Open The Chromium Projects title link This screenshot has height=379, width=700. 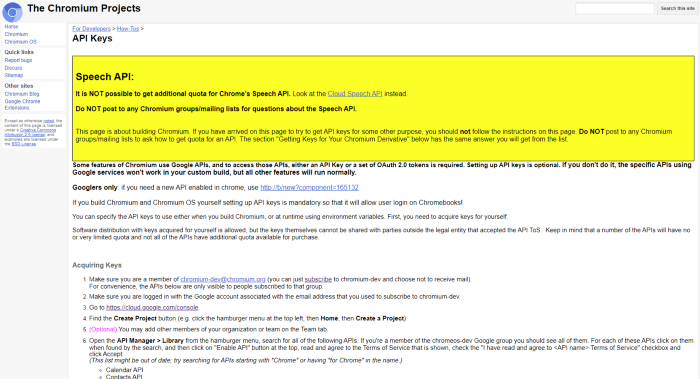point(83,8)
